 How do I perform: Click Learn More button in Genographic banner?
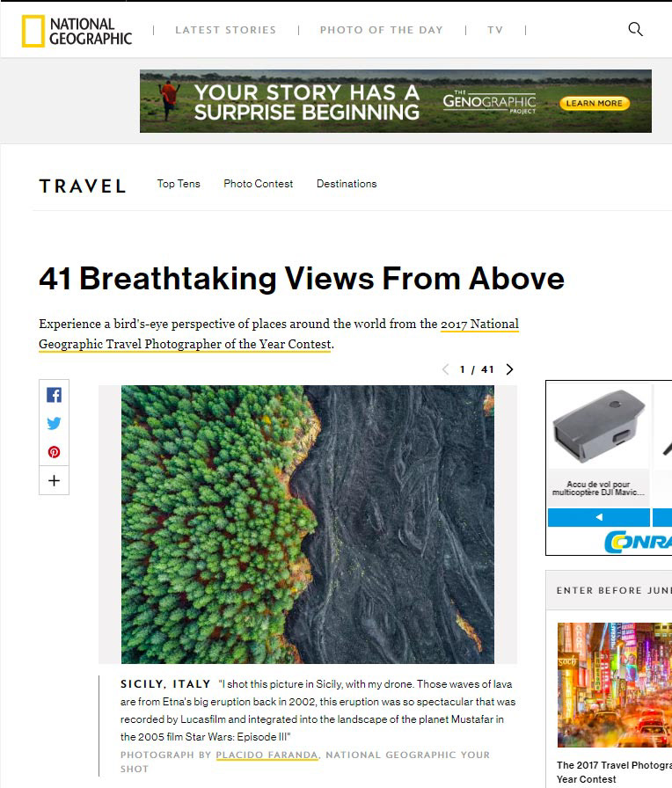(x=595, y=103)
